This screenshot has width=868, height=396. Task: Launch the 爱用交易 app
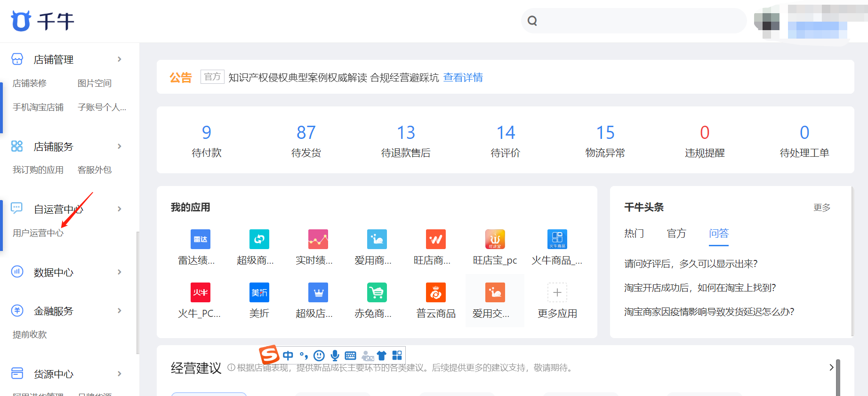[495, 292]
